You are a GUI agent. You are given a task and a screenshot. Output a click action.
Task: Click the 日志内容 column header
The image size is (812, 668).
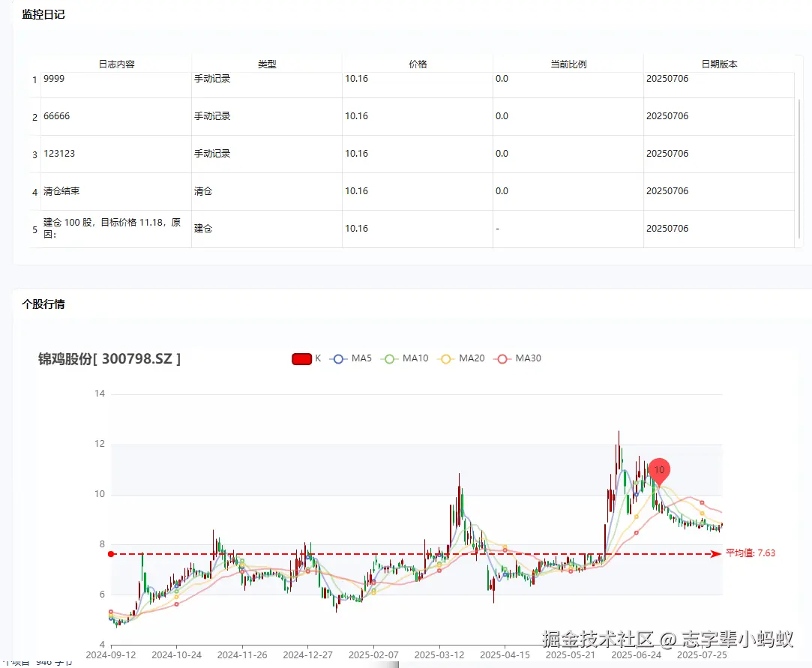[116, 64]
